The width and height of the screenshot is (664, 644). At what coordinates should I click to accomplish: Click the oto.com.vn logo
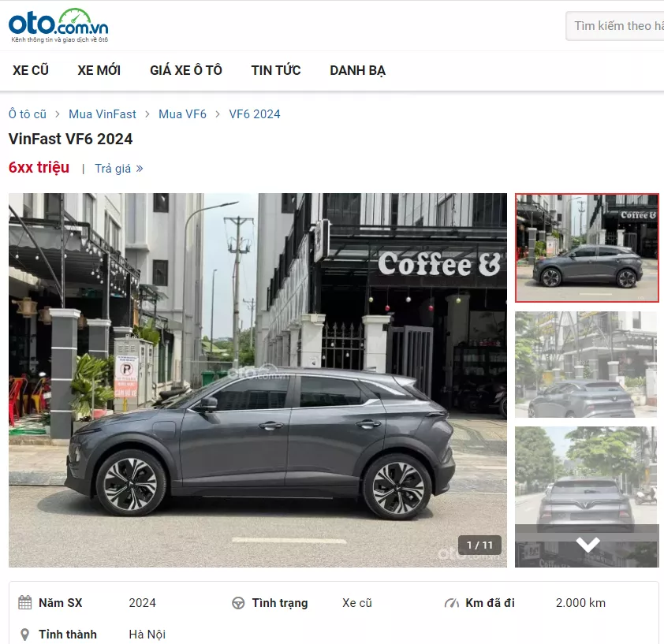pos(58,25)
